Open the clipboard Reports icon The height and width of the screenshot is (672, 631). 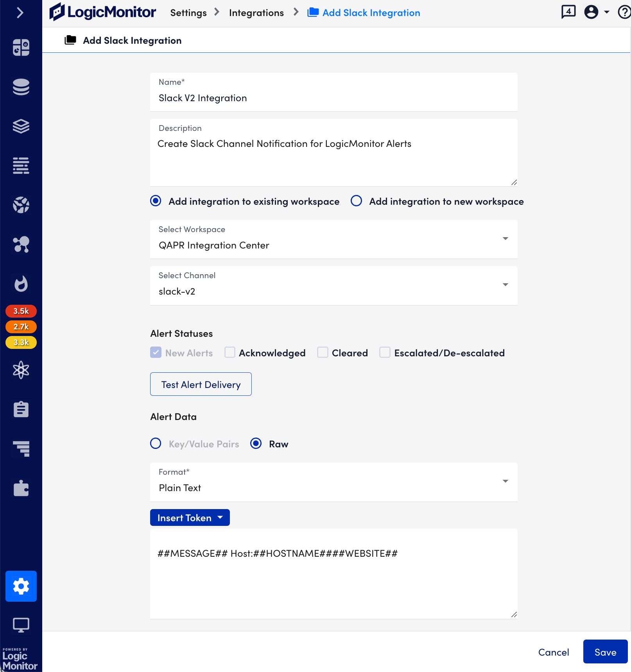click(21, 409)
